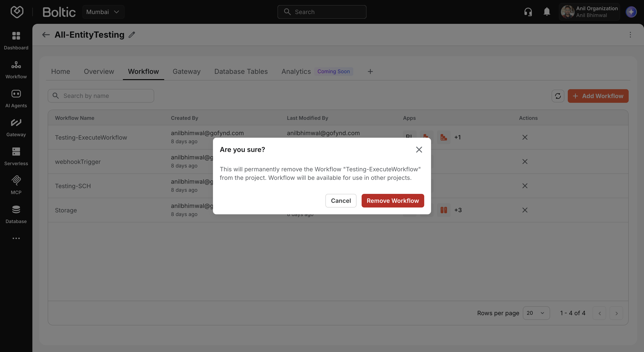Go to previous page of results
Image resolution: width=644 pixels, height=352 pixels.
[599, 313]
